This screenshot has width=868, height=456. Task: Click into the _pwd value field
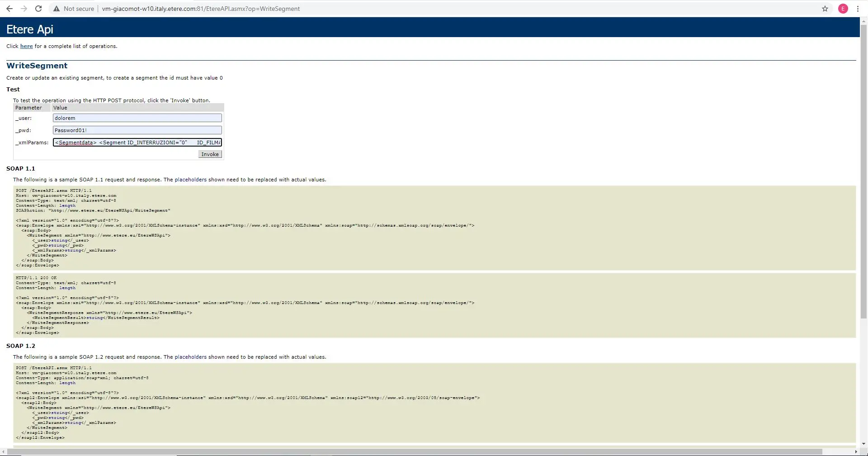coord(137,130)
